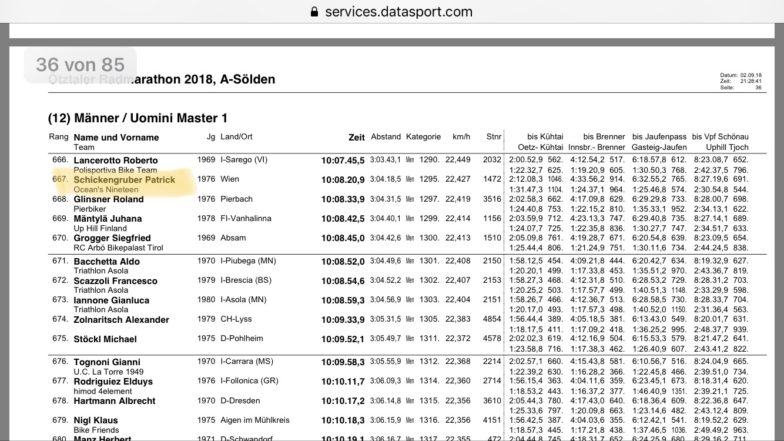Viewport: 784px width, 441px height.
Task: Select the 'bis Vpf Schönau' column header
Action: (x=720, y=136)
